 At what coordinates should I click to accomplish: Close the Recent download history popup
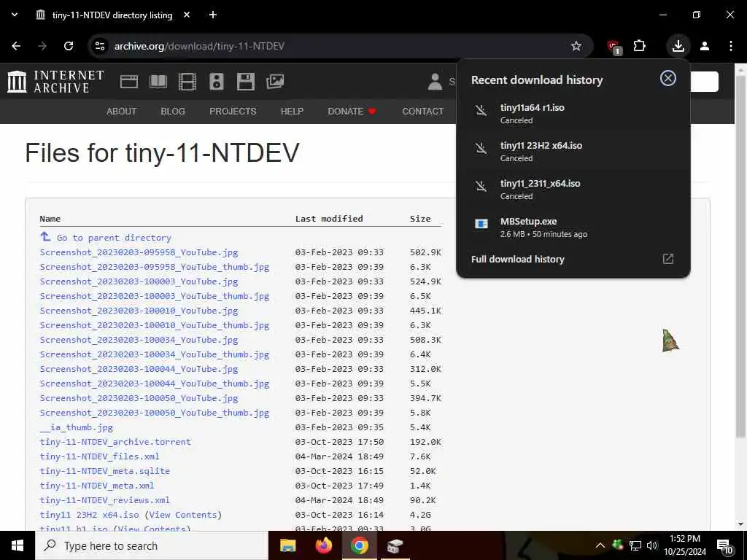pyautogui.click(x=668, y=78)
